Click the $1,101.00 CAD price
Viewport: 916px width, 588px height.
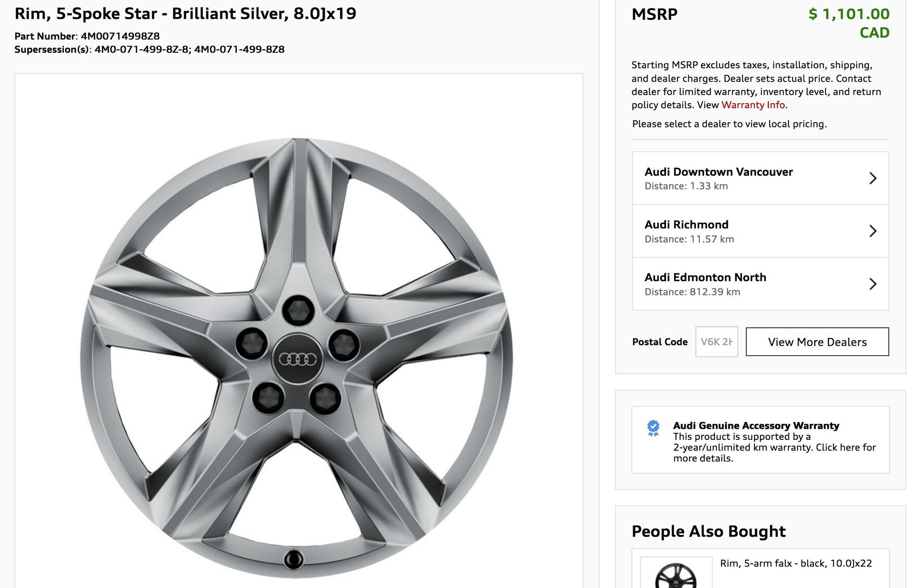pyautogui.click(x=849, y=22)
